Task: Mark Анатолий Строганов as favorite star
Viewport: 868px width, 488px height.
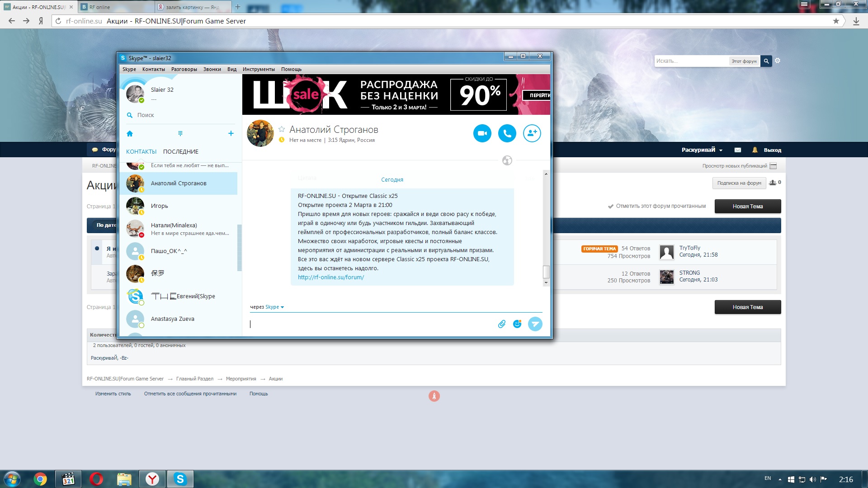Action: [x=282, y=129]
